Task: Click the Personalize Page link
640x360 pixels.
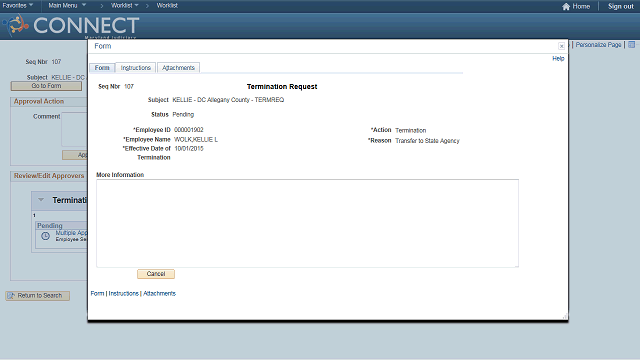Action: pyautogui.click(x=598, y=44)
